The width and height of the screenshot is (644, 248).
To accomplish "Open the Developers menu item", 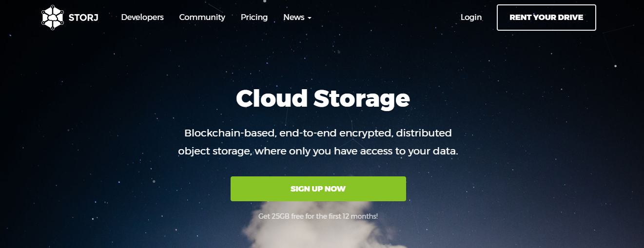I will [142, 17].
